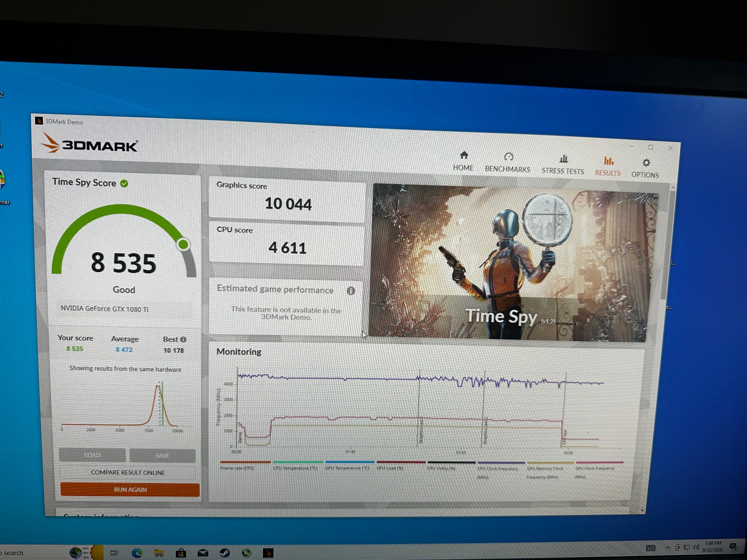Open the volume control tray icon
Image resolution: width=747 pixels, height=560 pixels.
(x=696, y=547)
